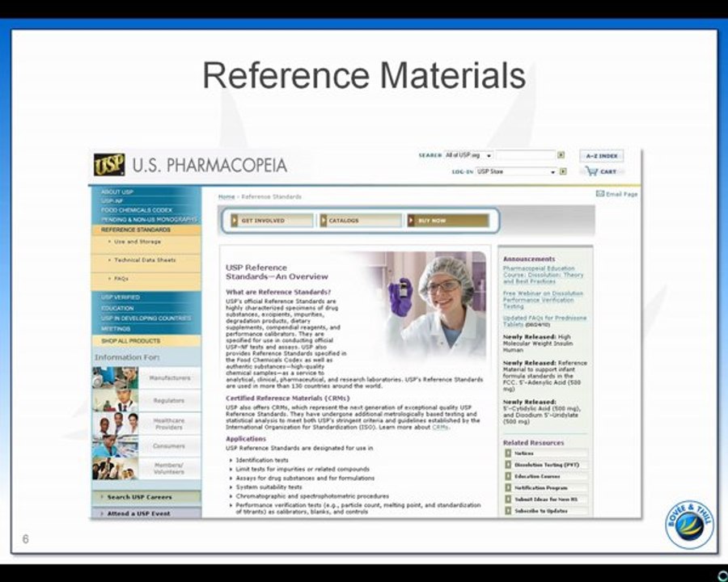Viewport: 728px width, 582px height.
Task: Open Education menu item
Action: [x=146, y=308]
